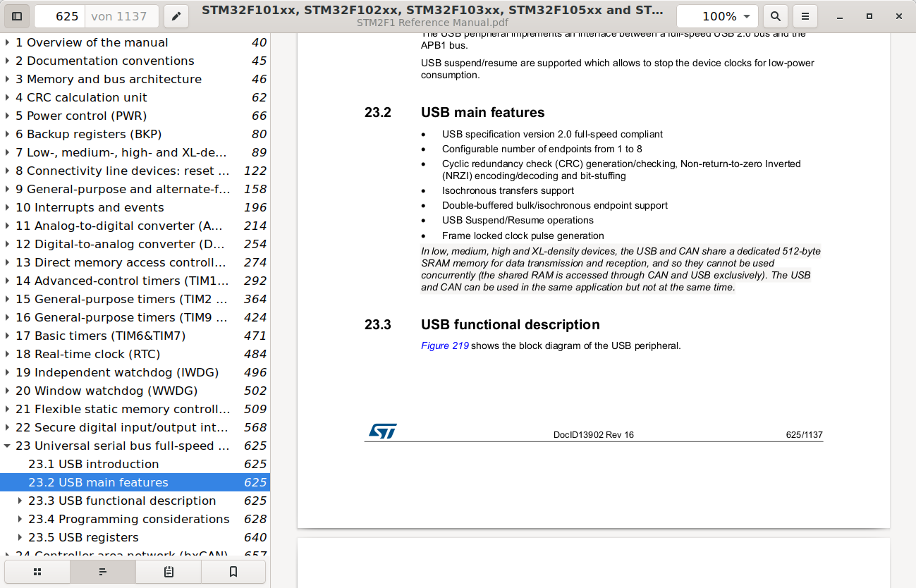Collapse chapter 23 Universal serial bus full-speed
The image size is (916, 588).
[x=7, y=446]
